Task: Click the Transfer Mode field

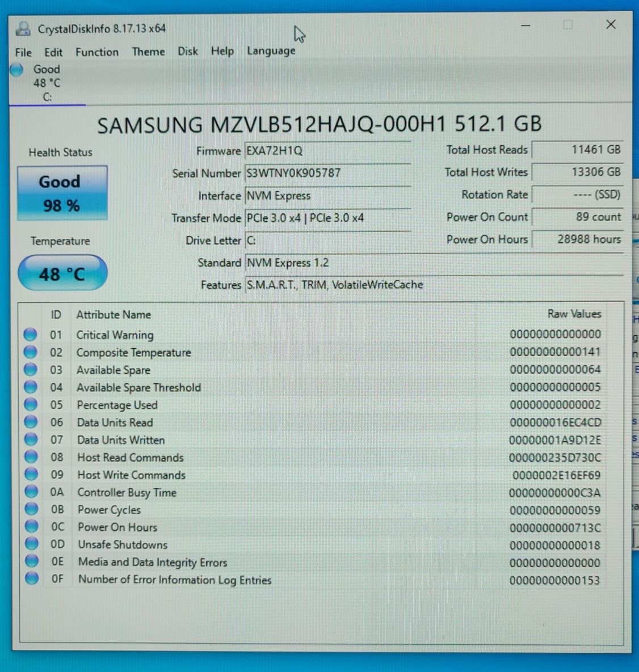Action: pos(327,218)
